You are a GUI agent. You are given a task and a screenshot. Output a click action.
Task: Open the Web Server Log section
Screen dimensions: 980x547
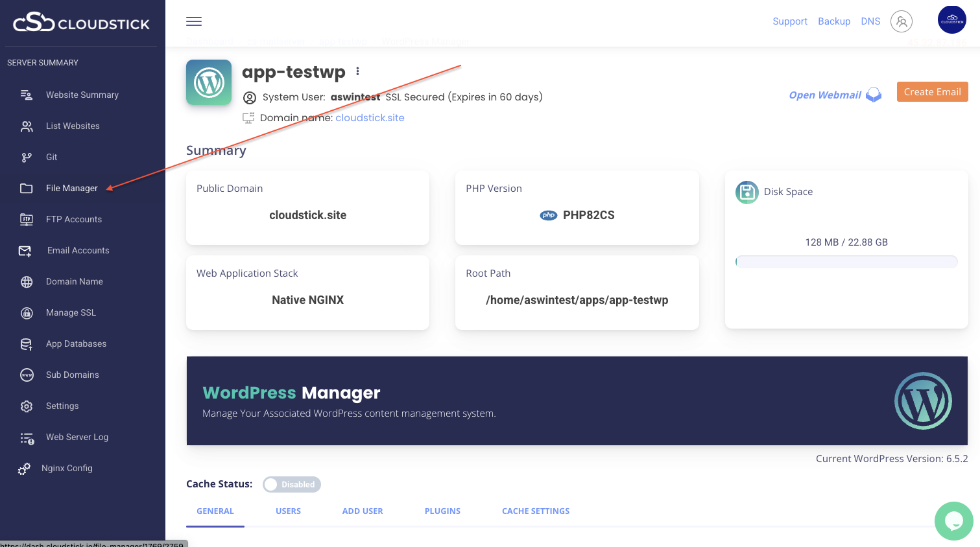(x=77, y=437)
